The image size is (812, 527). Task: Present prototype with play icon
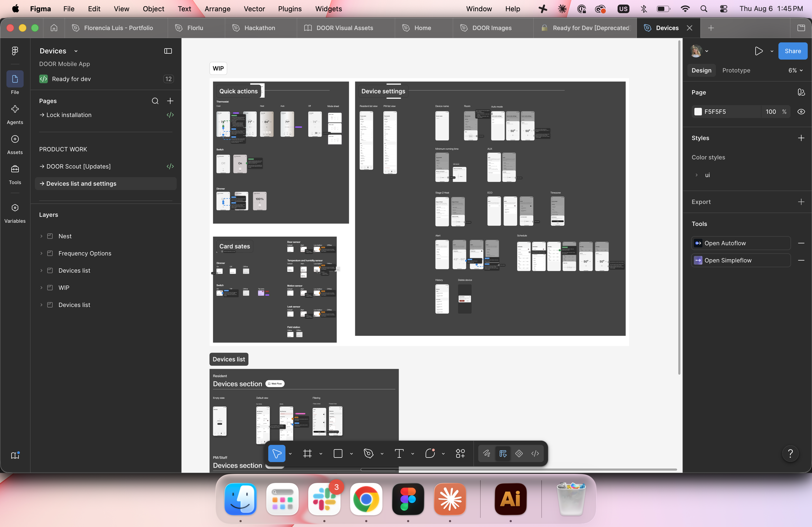pos(759,51)
